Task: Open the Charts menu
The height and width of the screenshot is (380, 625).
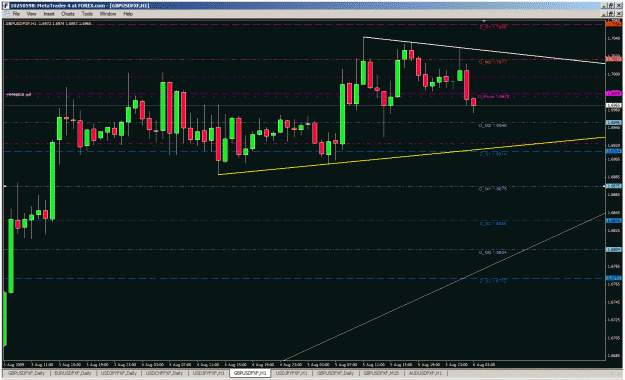Action: click(68, 14)
